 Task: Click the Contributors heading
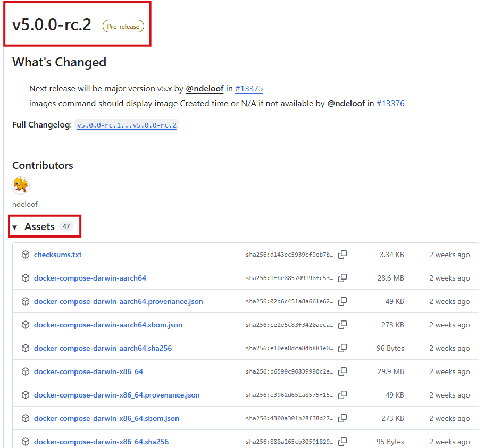(43, 165)
